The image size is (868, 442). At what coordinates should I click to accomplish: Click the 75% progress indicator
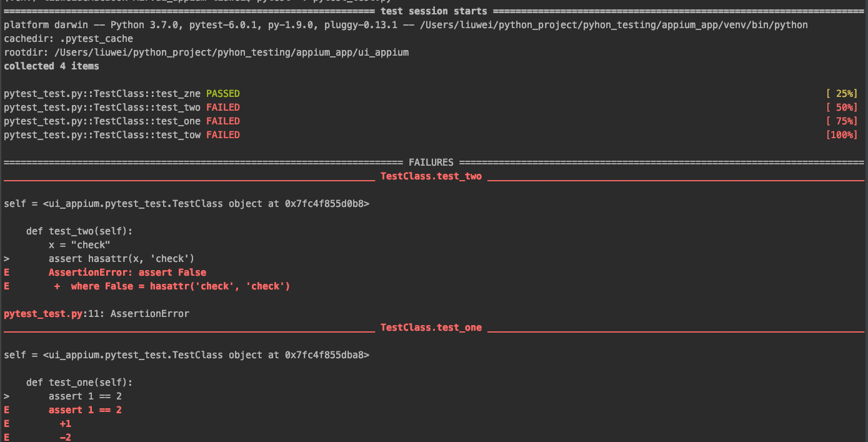click(x=842, y=121)
